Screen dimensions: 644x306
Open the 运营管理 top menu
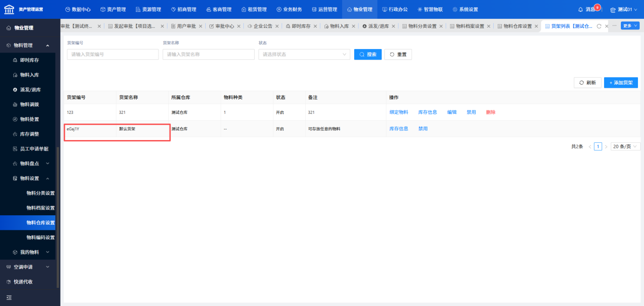324,9
